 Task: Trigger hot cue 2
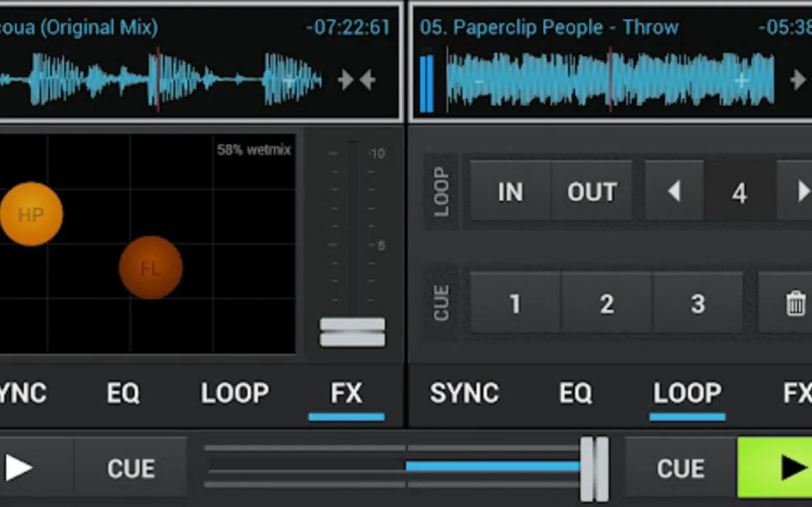coord(607,303)
